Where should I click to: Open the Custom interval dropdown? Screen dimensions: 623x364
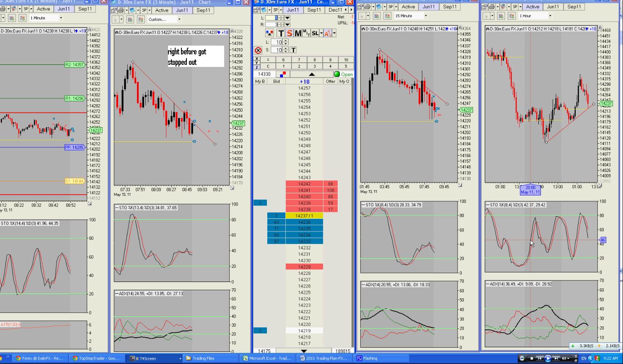179,20
